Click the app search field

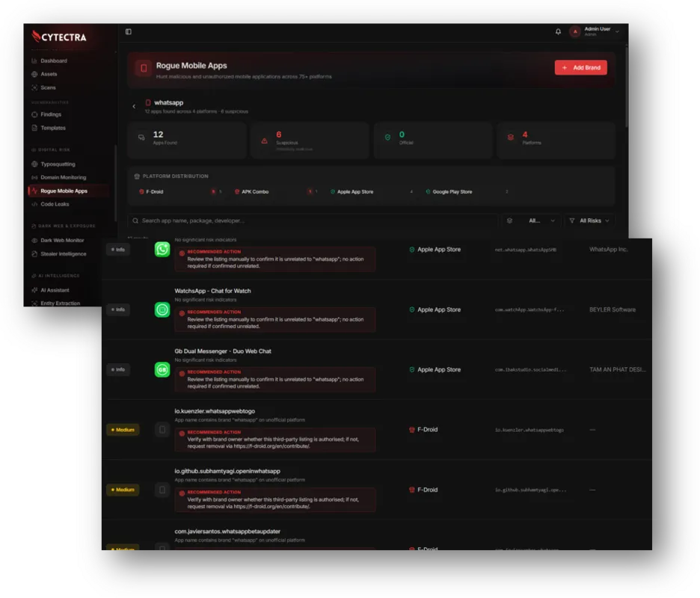(x=313, y=221)
